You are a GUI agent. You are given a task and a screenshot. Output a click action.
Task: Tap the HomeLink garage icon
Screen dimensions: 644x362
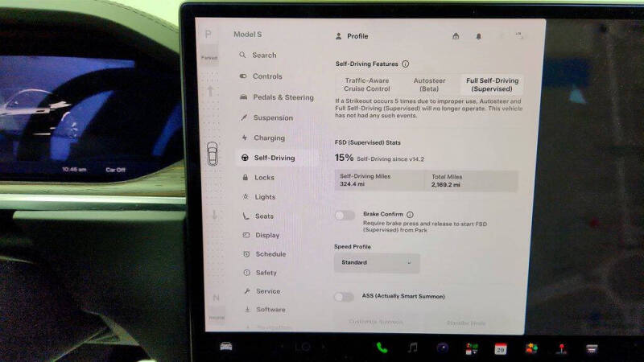(x=456, y=36)
